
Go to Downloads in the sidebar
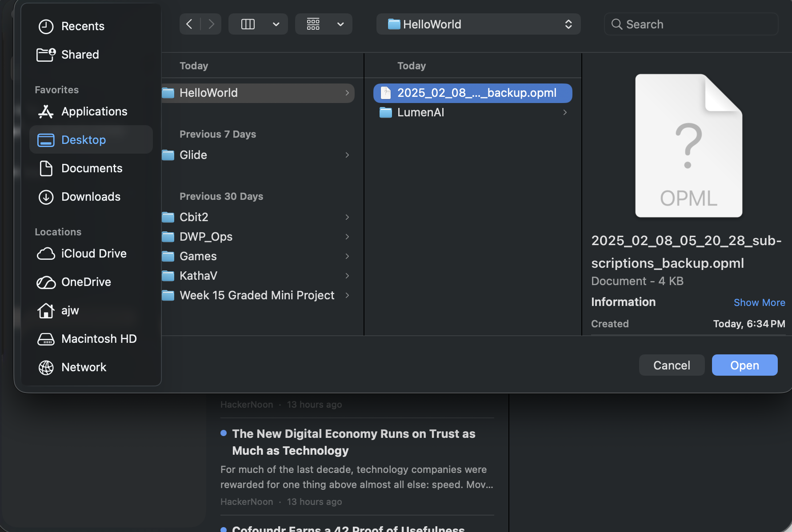pos(91,197)
